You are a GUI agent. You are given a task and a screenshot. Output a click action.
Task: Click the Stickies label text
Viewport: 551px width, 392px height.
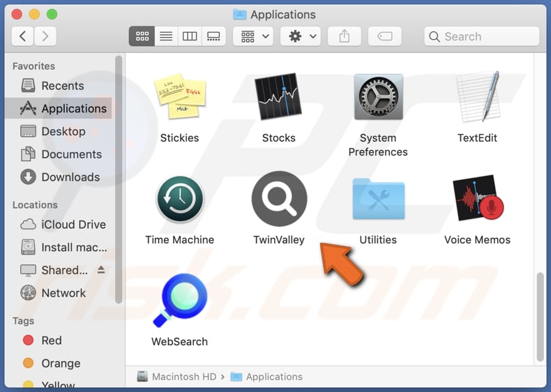[179, 138]
